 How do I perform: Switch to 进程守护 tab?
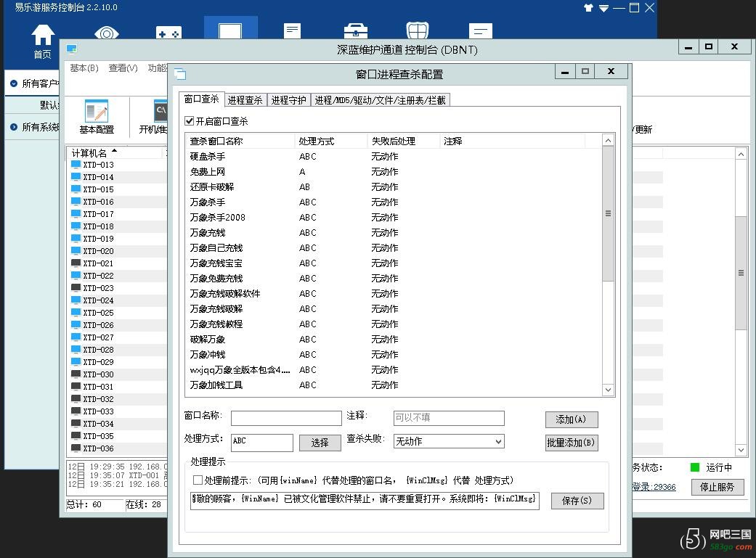click(x=288, y=99)
